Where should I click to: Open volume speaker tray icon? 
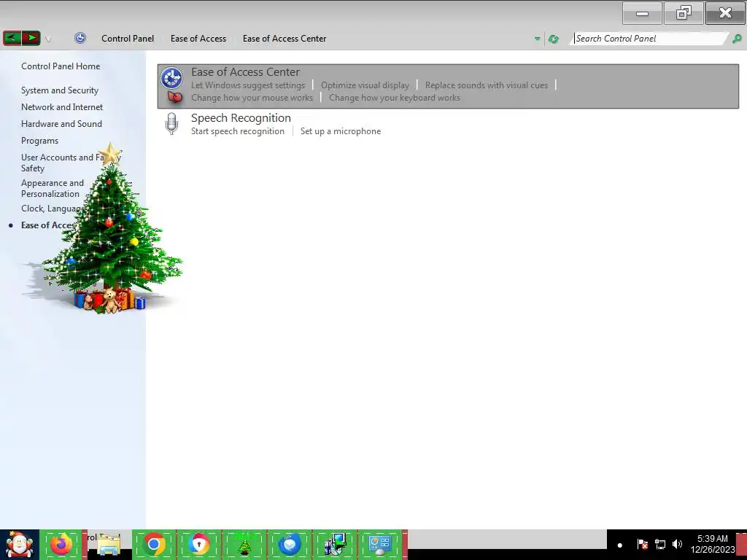(x=677, y=544)
